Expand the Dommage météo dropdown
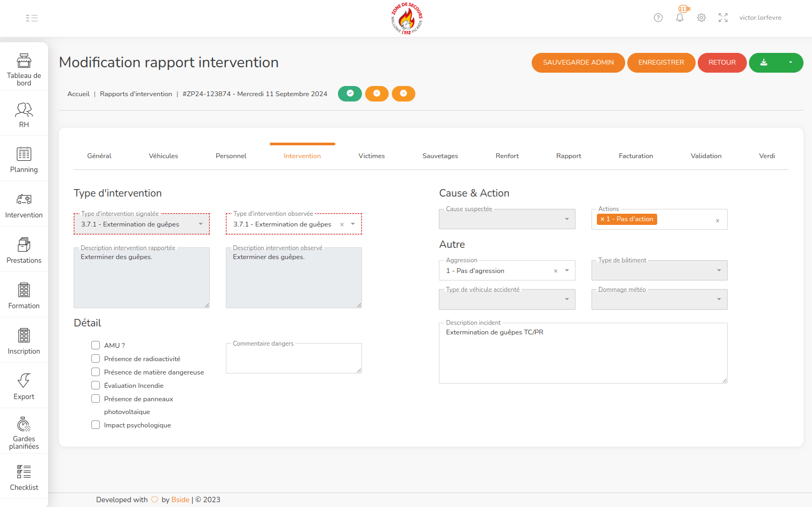This screenshot has height=507, width=812. coord(659,300)
